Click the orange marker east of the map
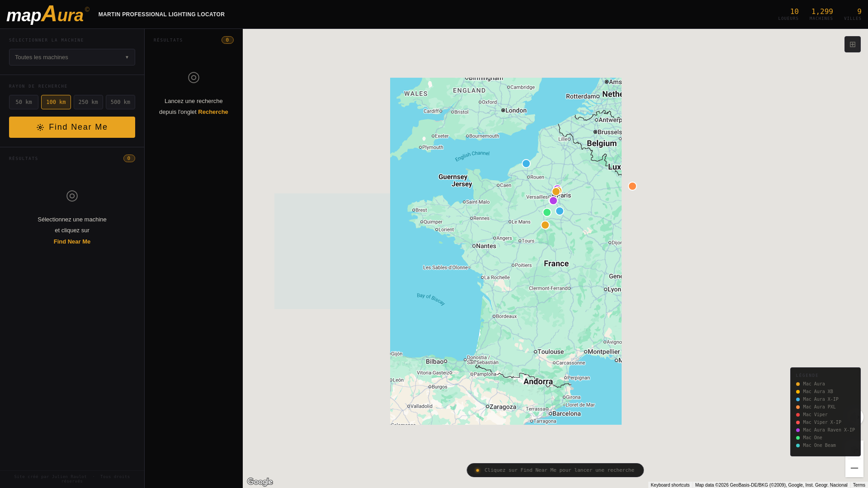Image resolution: width=868 pixels, height=488 pixels. pyautogui.click(x=632, y=186)
